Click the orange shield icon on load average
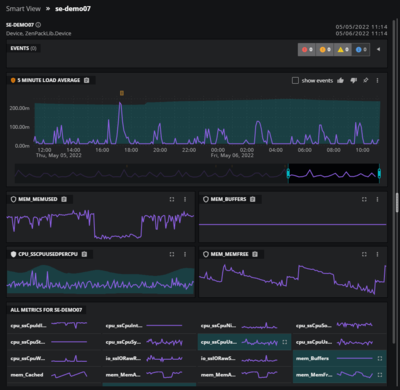Viewport: 400px width, 390px height. [x=13, y=80]
